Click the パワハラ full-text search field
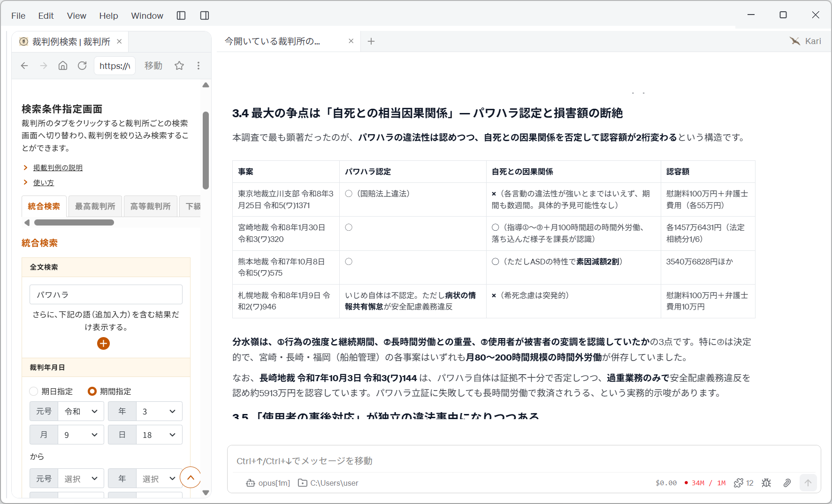The height and width of the screenshot is (504, 832). coord(106,294)
